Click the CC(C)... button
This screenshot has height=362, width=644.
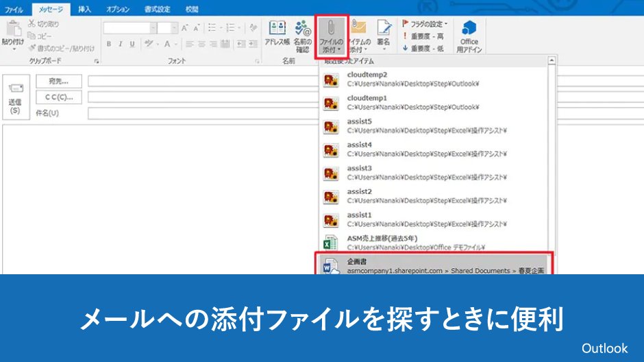coord(59,97)
